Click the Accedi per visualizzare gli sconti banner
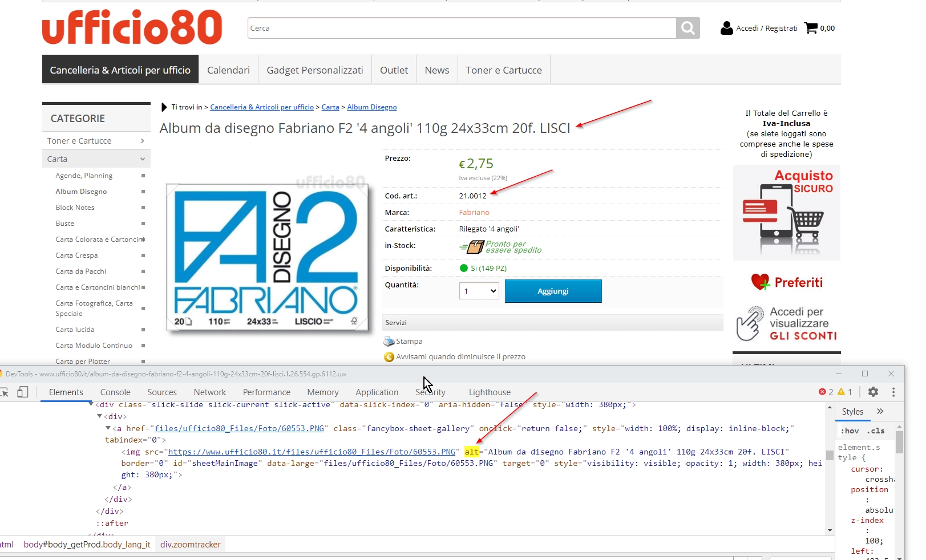 (786, 323)
